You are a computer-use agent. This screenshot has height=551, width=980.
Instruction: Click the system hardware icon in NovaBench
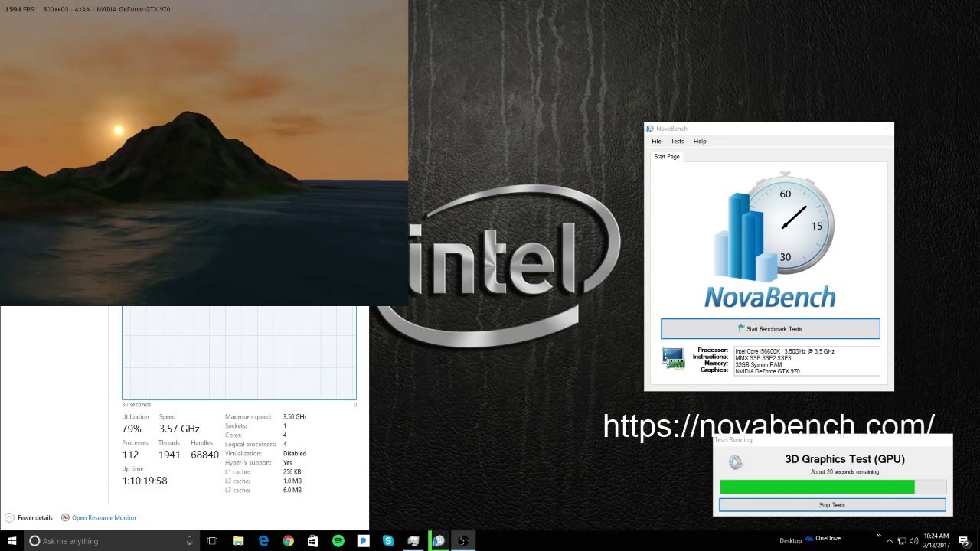(x=674, y=358)
